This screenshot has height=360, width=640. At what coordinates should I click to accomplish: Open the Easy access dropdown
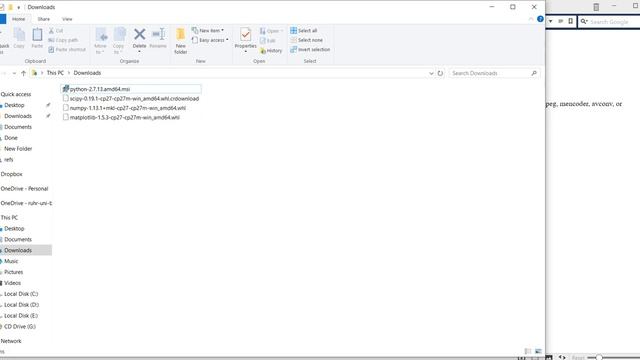coord(210,40)
